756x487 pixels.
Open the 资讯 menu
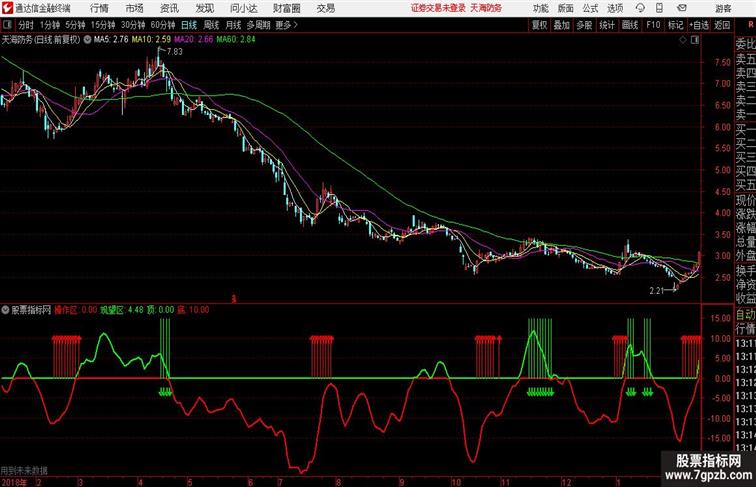(169, 8)
